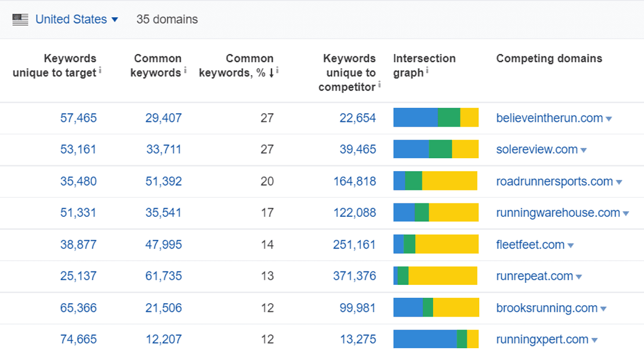Expand dropdown arrow next to runningxpert.com
The width and height of the screenshot is (644, 352).
[594, 341]
